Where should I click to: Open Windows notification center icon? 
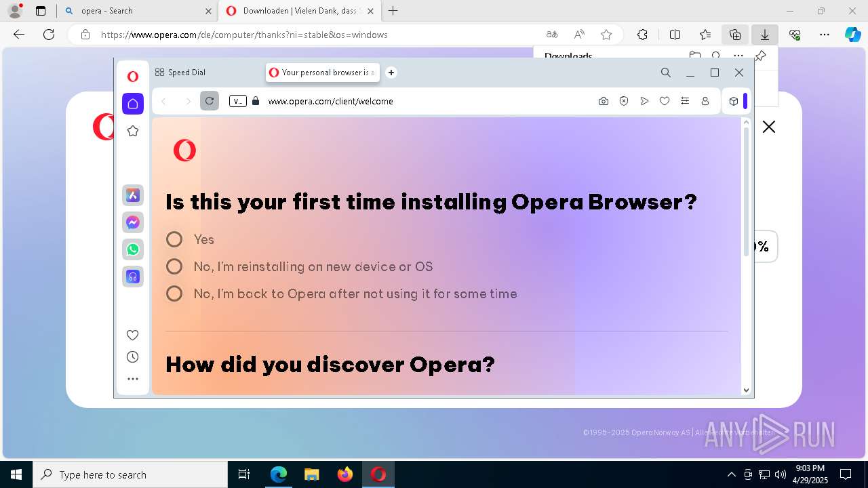(846, 474)
